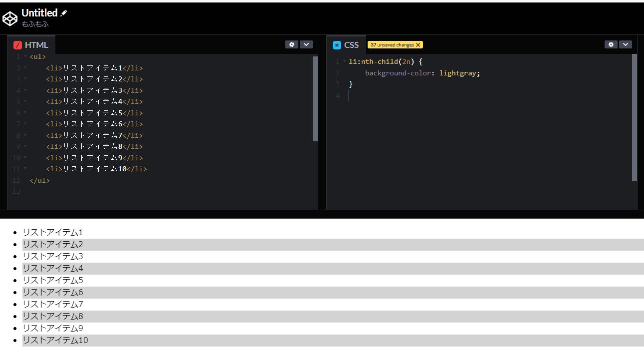Open the HTML editor settings gear
644x355 pixels.
click(x=292, y=44)
